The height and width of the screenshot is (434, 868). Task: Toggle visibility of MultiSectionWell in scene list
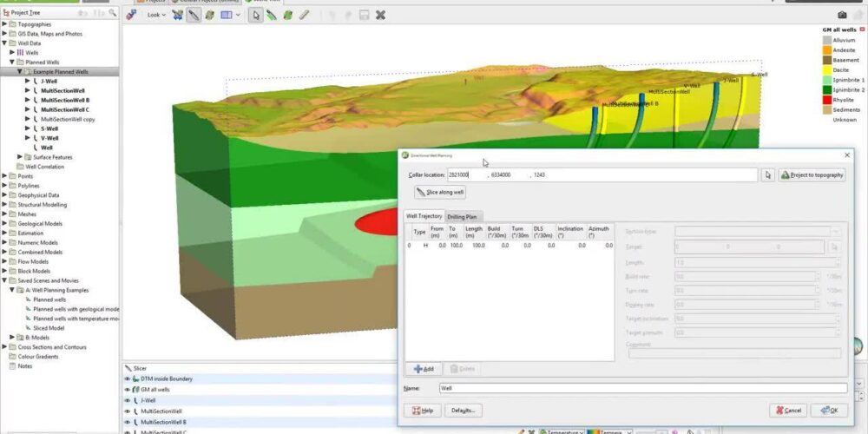click(128, 411)
